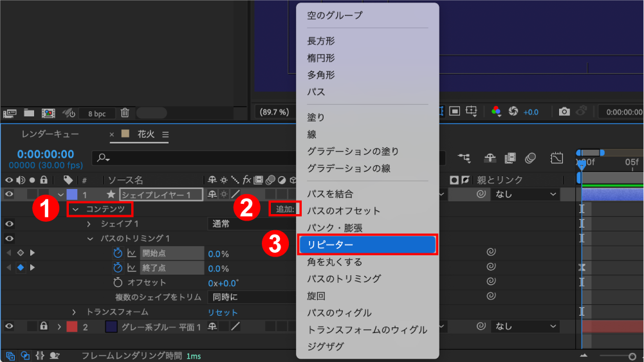Open the Graph Editor icon
The height and width of the screenshot is (362, 644).
(x=557, y=158)
